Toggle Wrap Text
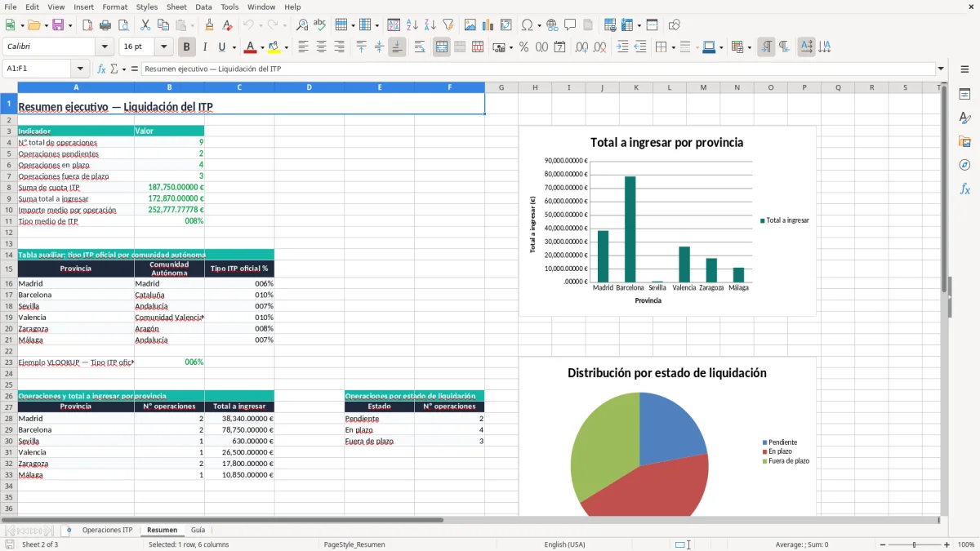The height and width of the screenshot is (551, 980). tap(420, 47)
